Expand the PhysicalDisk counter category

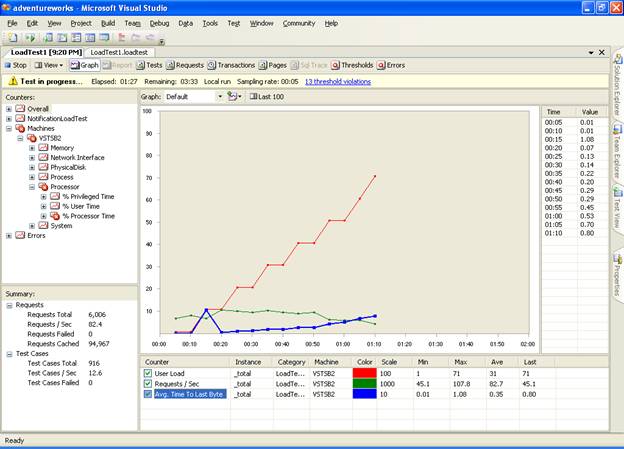[x=32, y=167]
